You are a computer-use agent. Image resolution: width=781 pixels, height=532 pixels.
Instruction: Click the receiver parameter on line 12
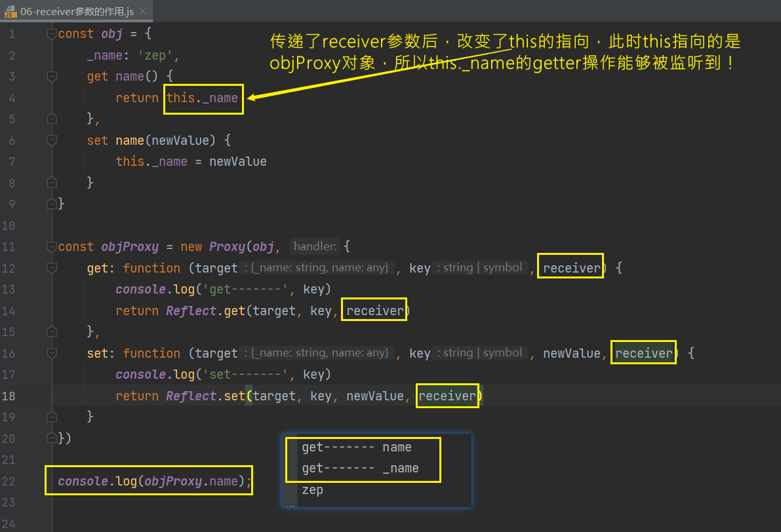(x=571, y=268)
